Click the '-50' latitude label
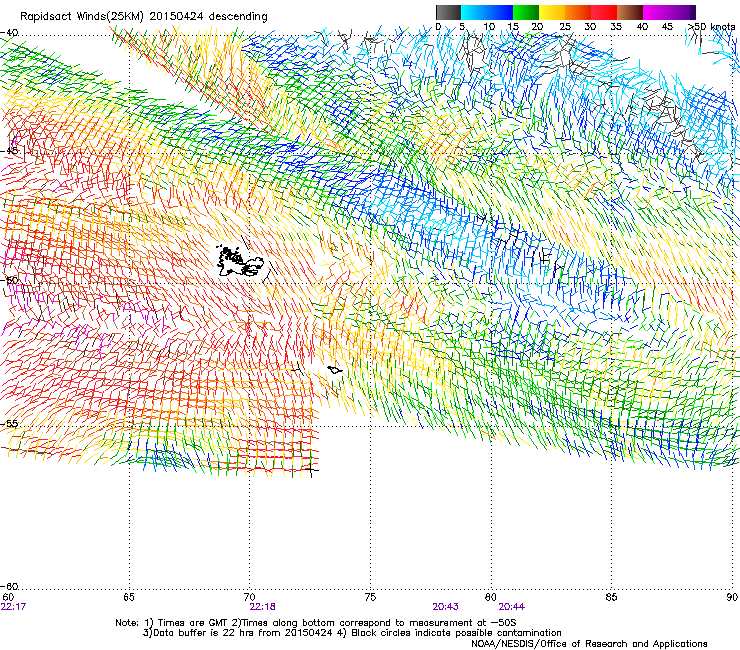Image resolution: width=740 pixels, height=650 pixels. 9,281
